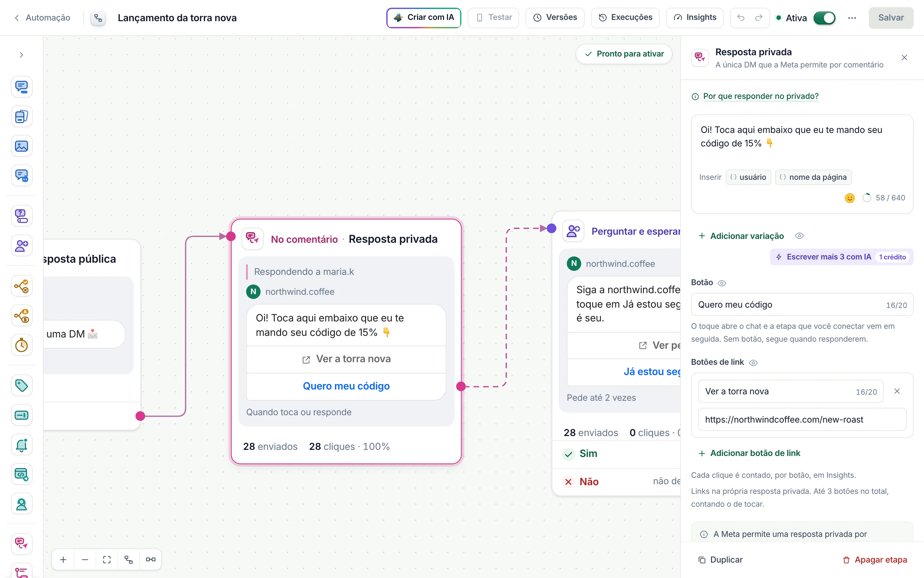924x578 pixels.
Task: Click the flow icon beside the automation title
Action: (x=98, y=18)
